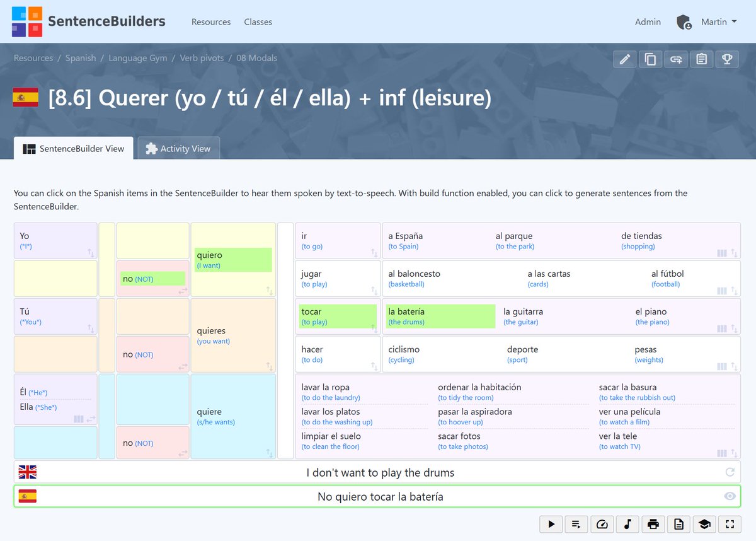Click the columns icon in the a España row

click(x=722, y=253)
